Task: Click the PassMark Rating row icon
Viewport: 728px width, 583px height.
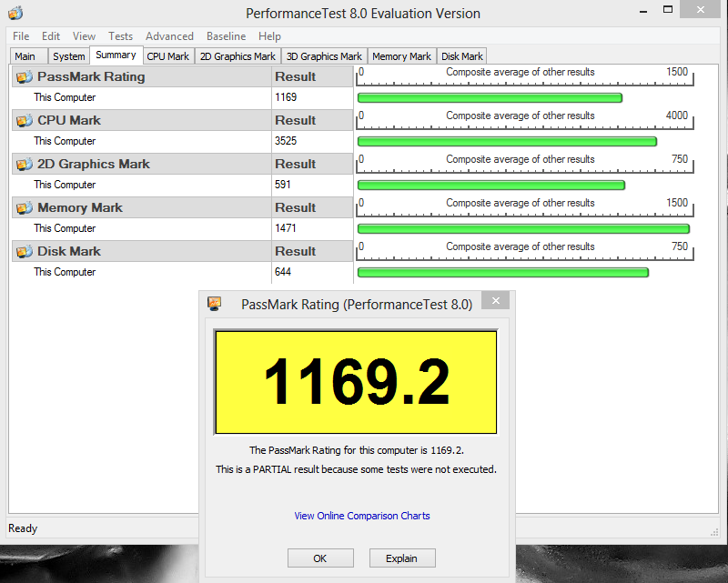Action: pos(25,76)
